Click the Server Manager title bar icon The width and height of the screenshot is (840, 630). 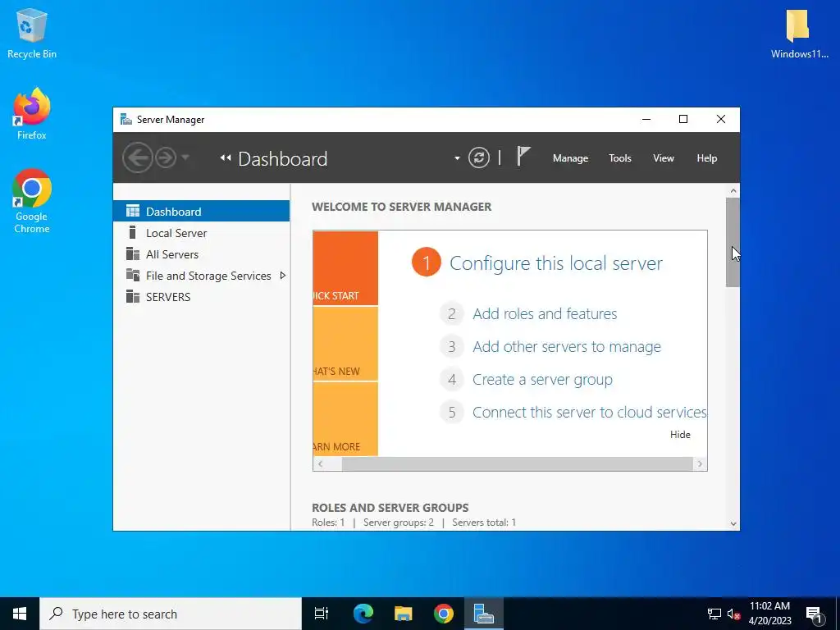point(126,119)
